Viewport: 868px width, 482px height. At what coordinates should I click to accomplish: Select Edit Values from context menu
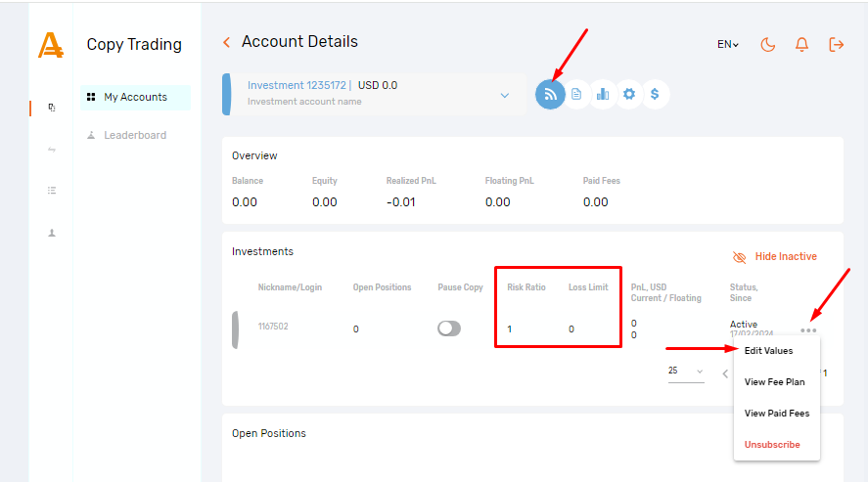[x=768, y=351]
